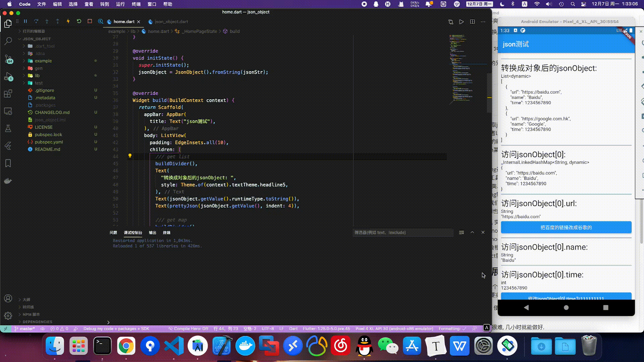
Task: Click the debug console filter input
Action: click(x=402, y=233)
